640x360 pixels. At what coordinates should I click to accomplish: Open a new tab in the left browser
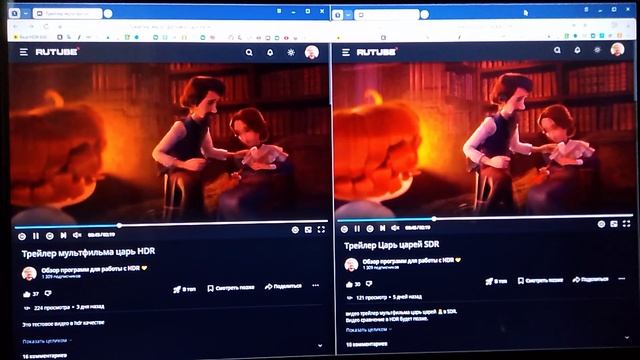pos(108,13)
